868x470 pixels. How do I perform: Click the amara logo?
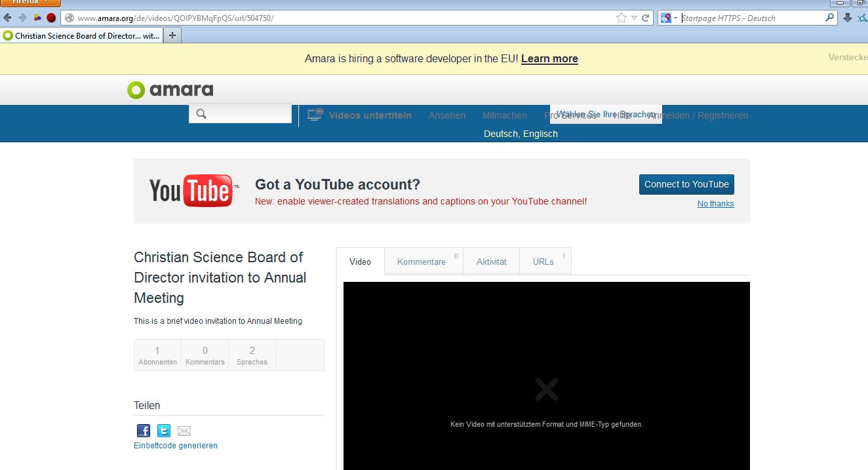[x=170, y=90]
